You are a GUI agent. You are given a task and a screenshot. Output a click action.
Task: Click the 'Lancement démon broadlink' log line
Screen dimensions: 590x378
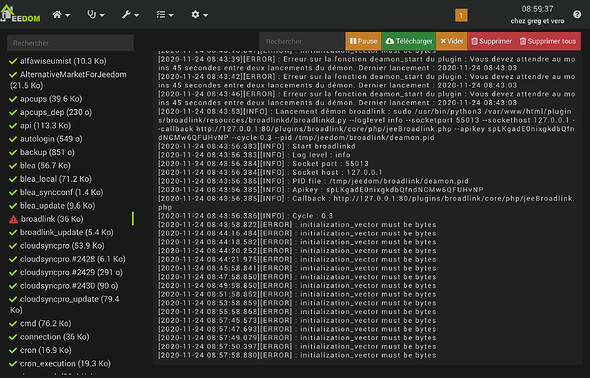click(366, 124)
